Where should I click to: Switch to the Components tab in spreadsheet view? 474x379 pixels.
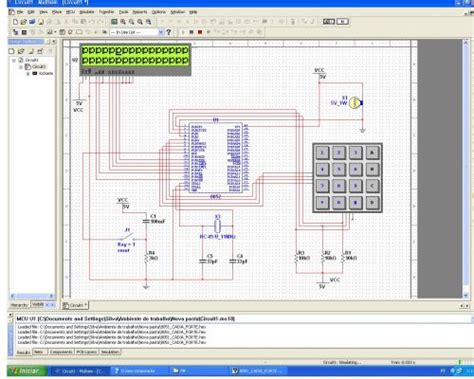[x=61, y=352]
